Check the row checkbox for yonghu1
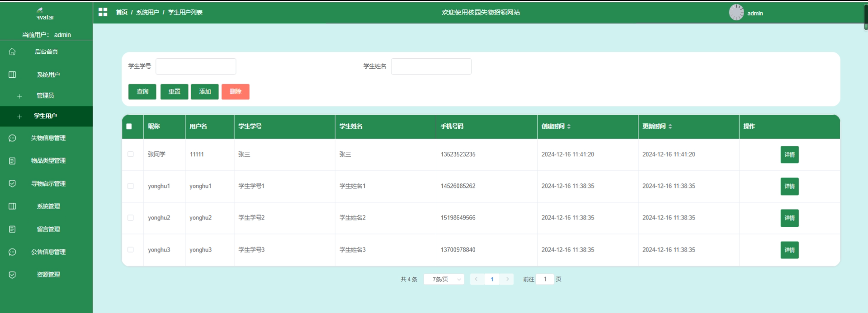The width and height of the screenshot is (868, 313). (x=131, y=186)
